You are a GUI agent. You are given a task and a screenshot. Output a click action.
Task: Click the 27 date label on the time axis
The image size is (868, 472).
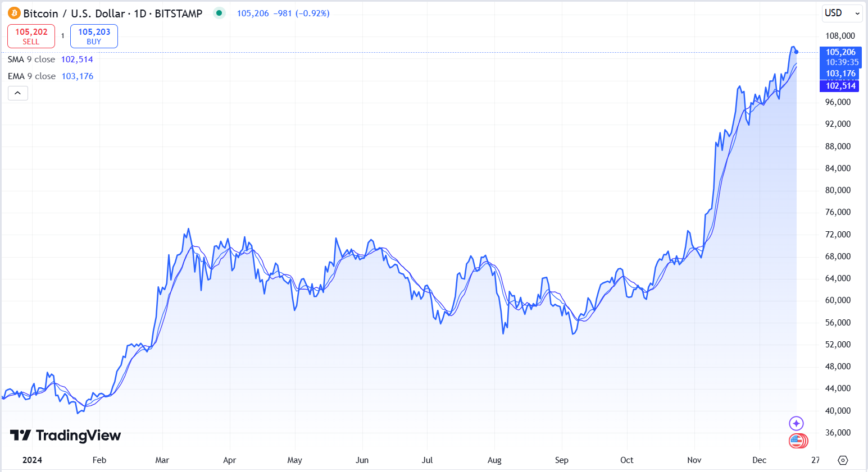[815, 460]
